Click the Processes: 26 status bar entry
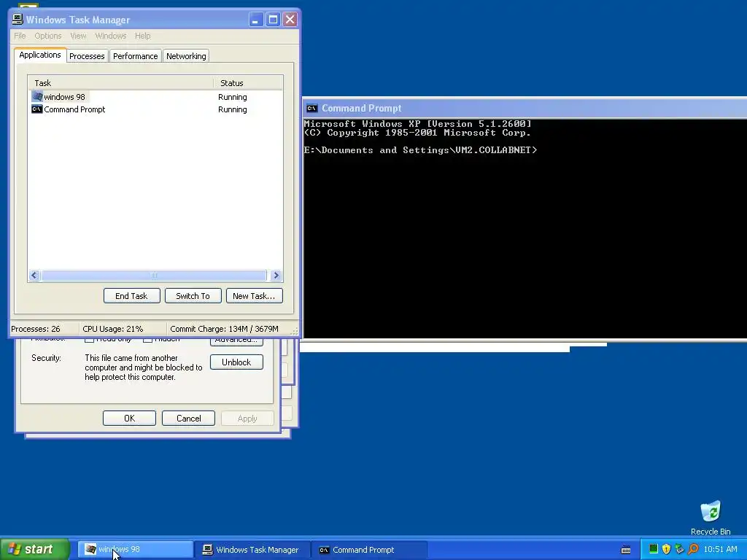The width and height of the screenshot is (747, 560). (36, 329)
